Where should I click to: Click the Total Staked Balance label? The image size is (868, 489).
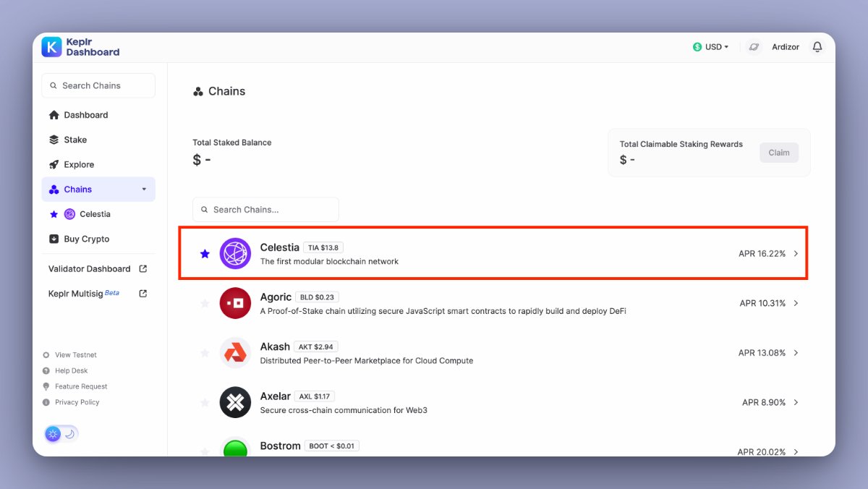(232, 143)
